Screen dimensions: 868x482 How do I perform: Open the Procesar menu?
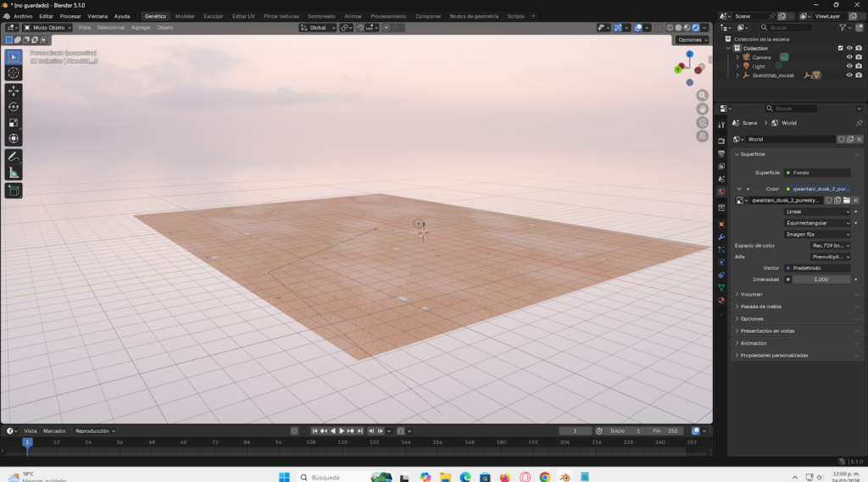70,17
